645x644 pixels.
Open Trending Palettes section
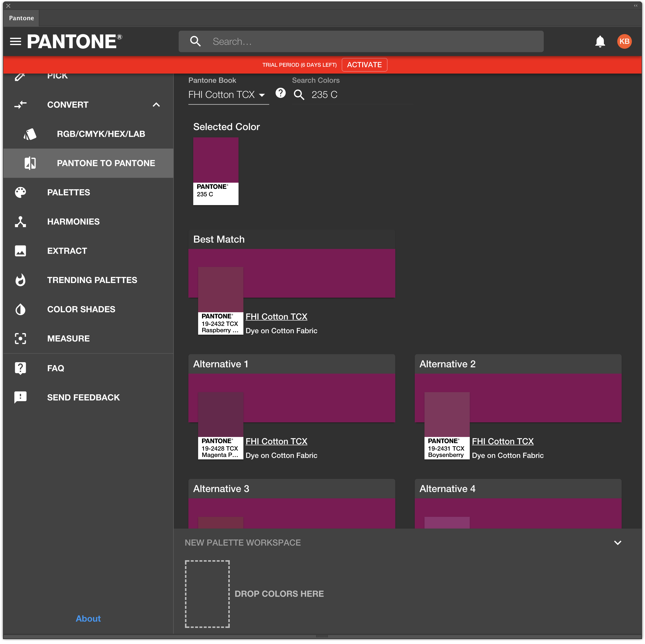click(88, 280)
